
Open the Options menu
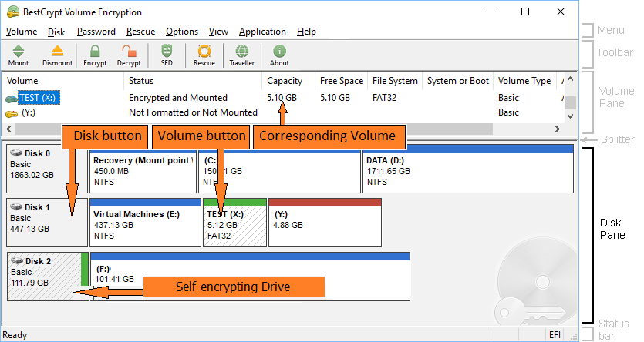[182, 32]
